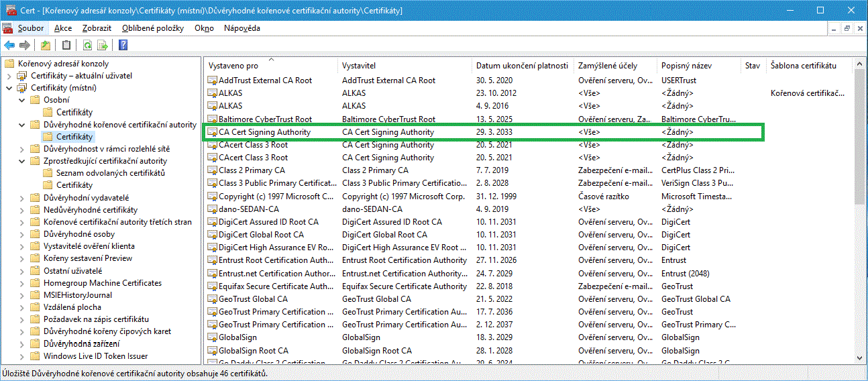Collapse the Osobní folder node
Viewport: 868px width, 381px height.
coord(22,100)
